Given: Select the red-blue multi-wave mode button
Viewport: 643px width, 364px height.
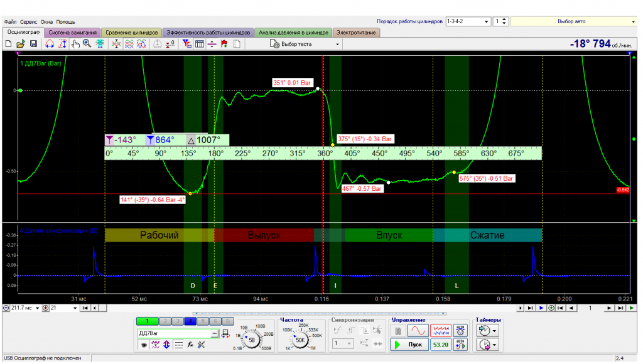Looking at the screenshot, I should click(441, 331).
